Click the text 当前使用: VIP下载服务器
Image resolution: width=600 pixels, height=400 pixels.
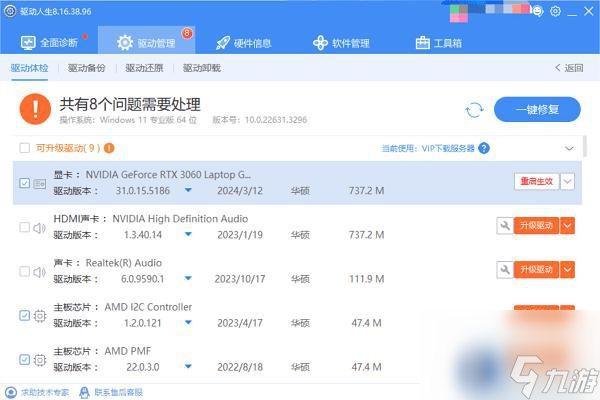(428, 148)
